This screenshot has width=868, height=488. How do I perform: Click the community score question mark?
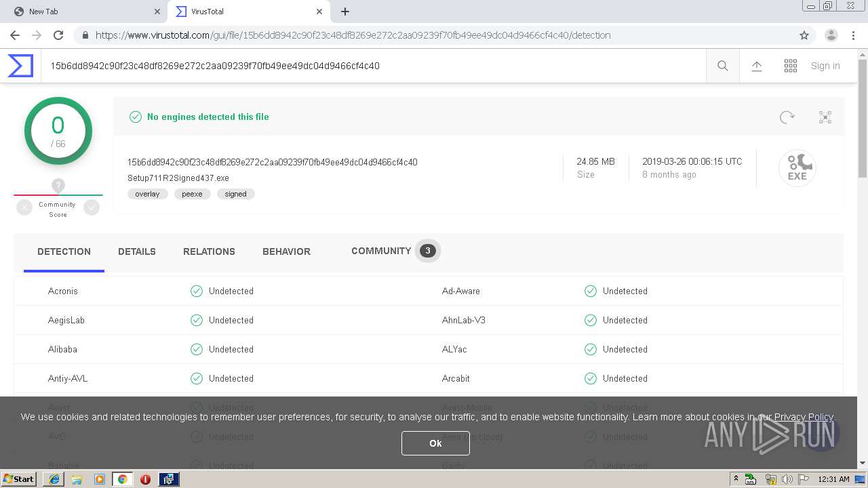pyautogui.click(x=58, y=185)
